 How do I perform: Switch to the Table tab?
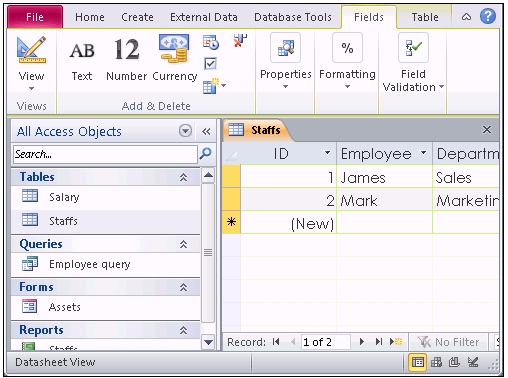pos(425,17)
